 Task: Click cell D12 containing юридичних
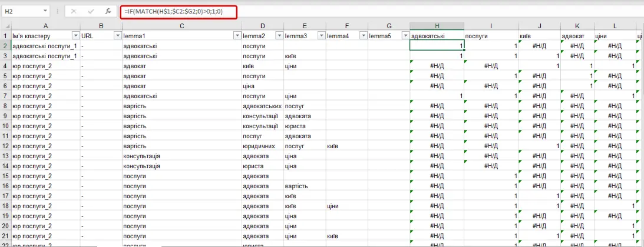point(262,146)
